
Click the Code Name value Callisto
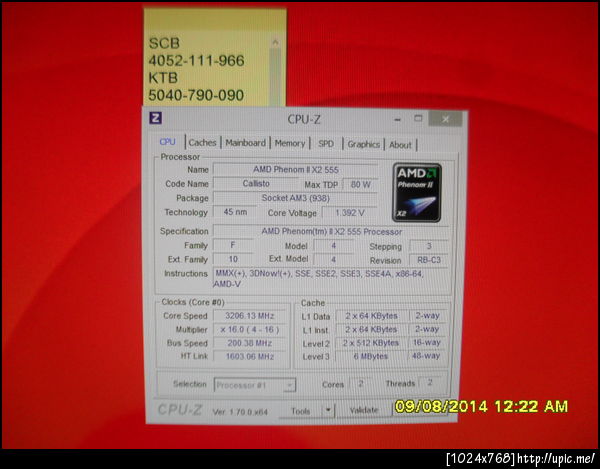[x=256, y=184]
